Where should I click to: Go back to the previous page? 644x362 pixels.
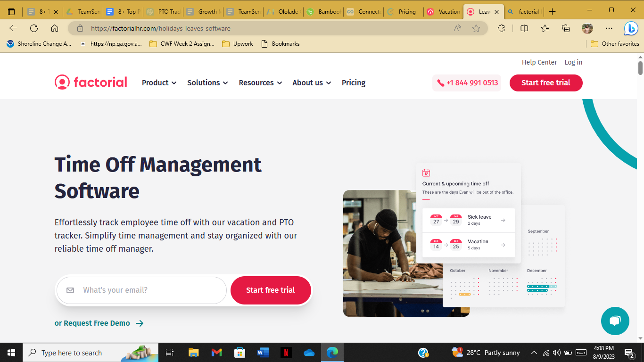point(13,28)
